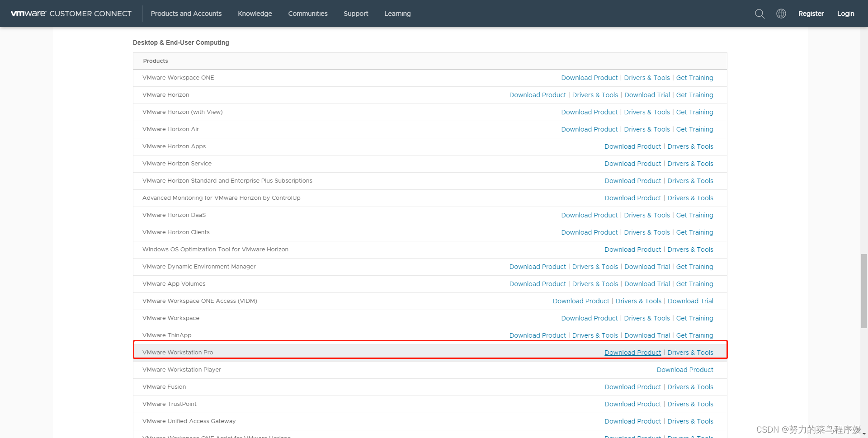Download Trial for Workspace ONE Access (VIDM)
The height and width of the screenshot is (438, 868).
(690, 301)
